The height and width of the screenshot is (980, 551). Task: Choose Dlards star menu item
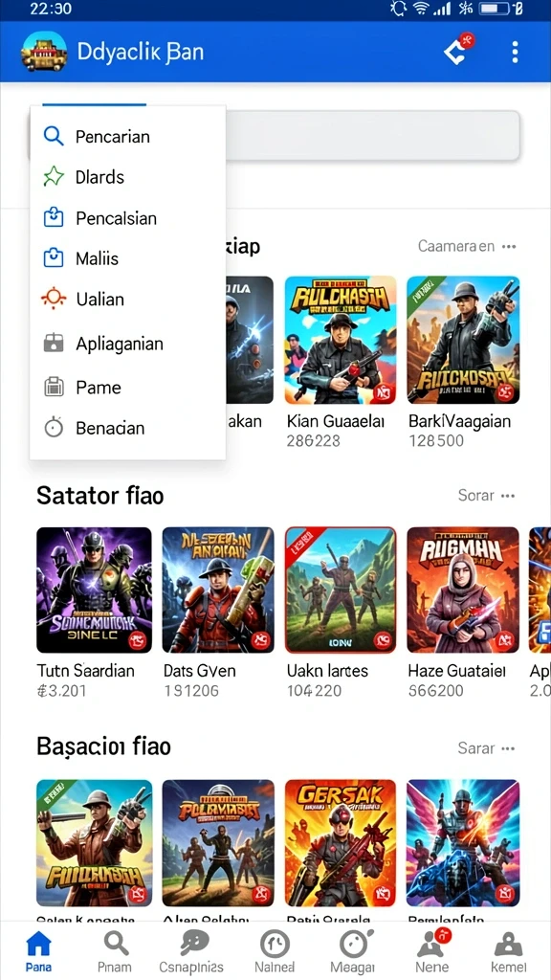coord(127,177)
